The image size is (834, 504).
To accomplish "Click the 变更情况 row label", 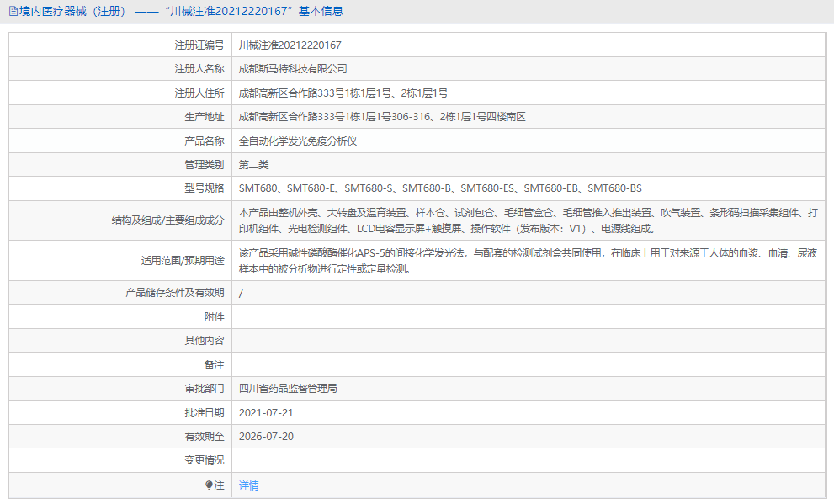I will point(202,461).
